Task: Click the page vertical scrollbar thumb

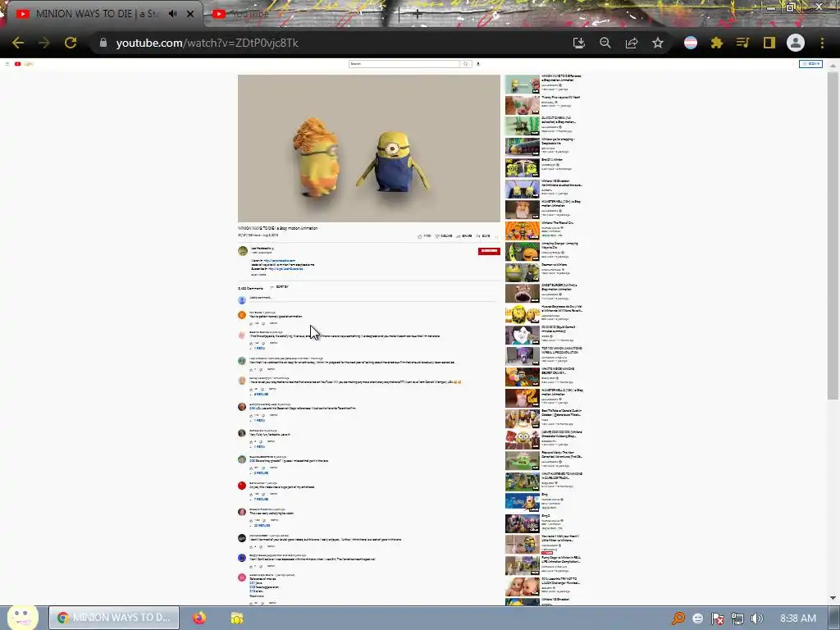Action: click(833, 235)
